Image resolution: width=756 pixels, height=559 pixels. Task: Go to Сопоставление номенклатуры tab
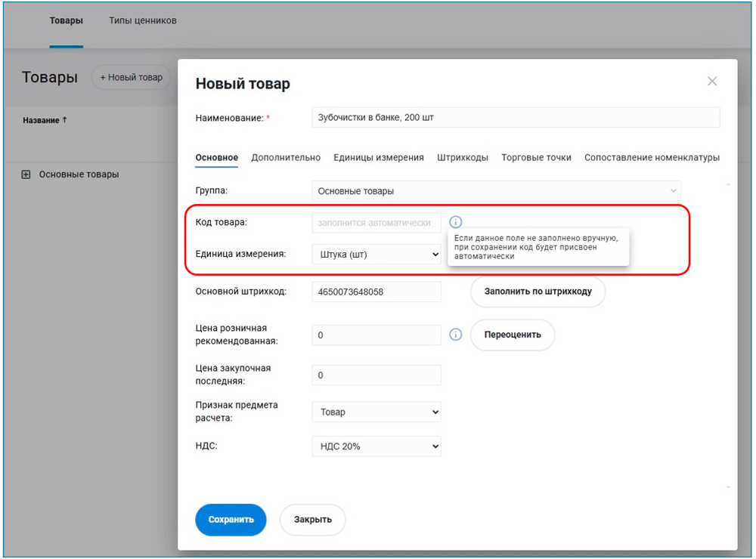coord(652,158)
